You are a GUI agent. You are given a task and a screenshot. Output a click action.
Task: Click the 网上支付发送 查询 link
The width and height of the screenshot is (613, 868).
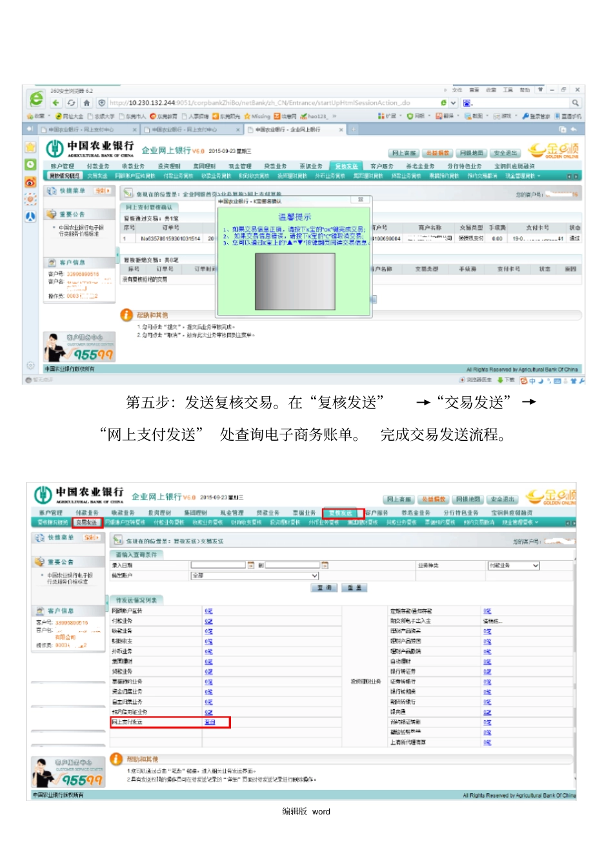click(210, 722)
